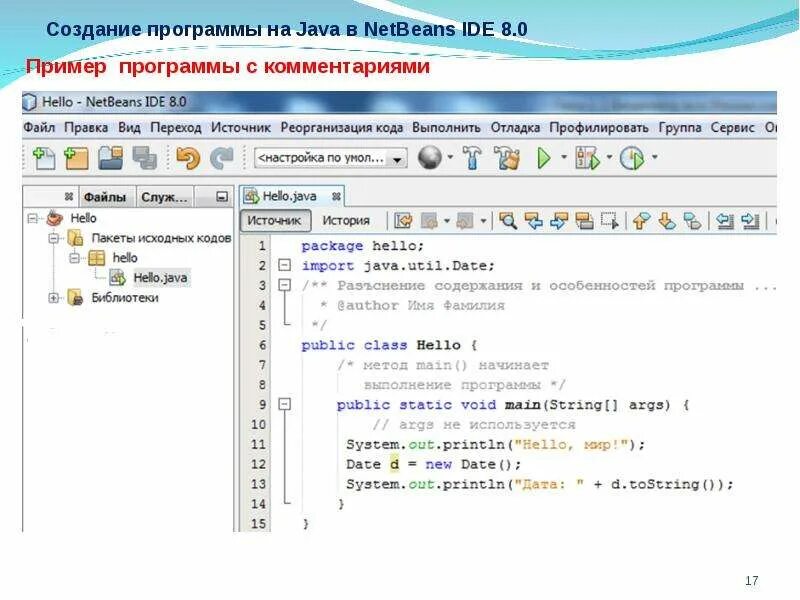Collapse the hello package tree node
This screenshot has width=800, height=600.
point(74,258)
